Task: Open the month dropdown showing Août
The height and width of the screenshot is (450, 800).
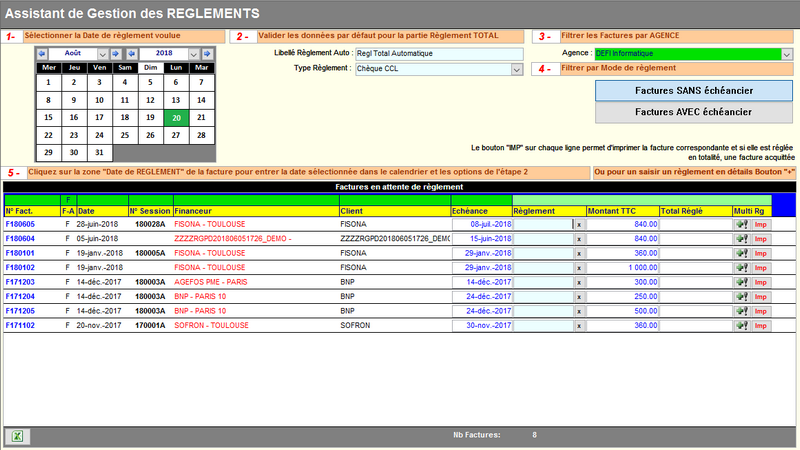Action: click(103, 53)
